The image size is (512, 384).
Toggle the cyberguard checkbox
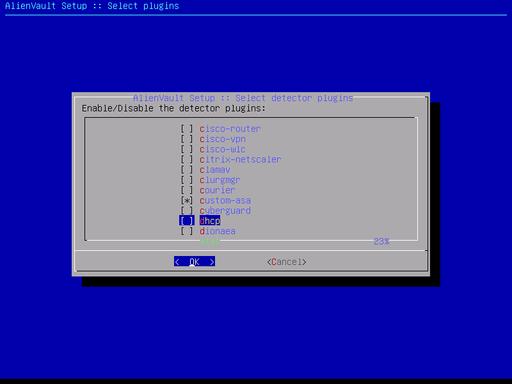pyautogui.click(x=187, y=211)
